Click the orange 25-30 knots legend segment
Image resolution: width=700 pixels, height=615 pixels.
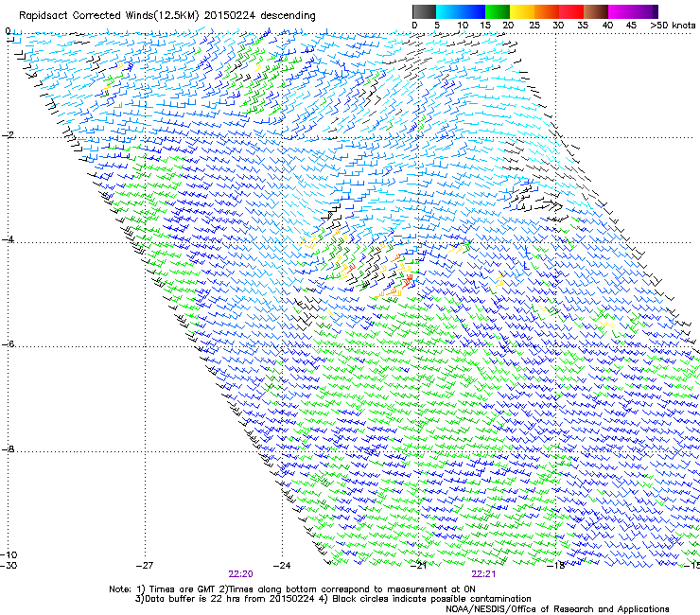coord(547,11)
